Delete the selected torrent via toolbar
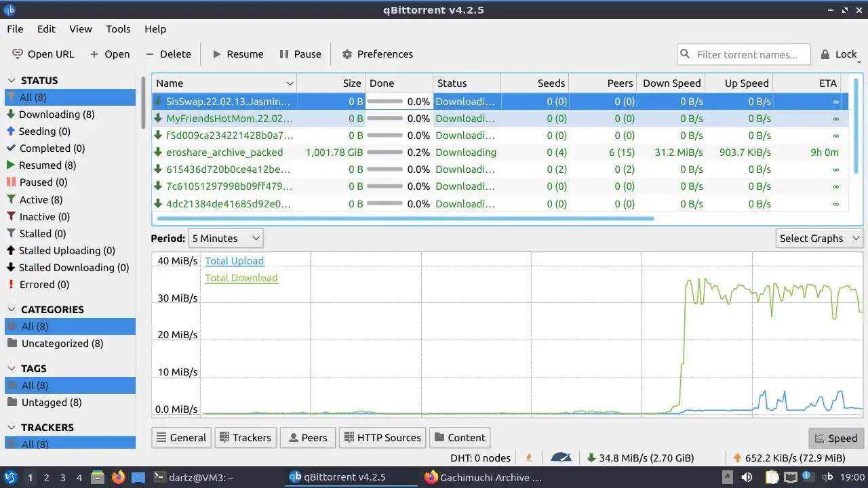Screen dimensions: 868x488 point(168,54)
